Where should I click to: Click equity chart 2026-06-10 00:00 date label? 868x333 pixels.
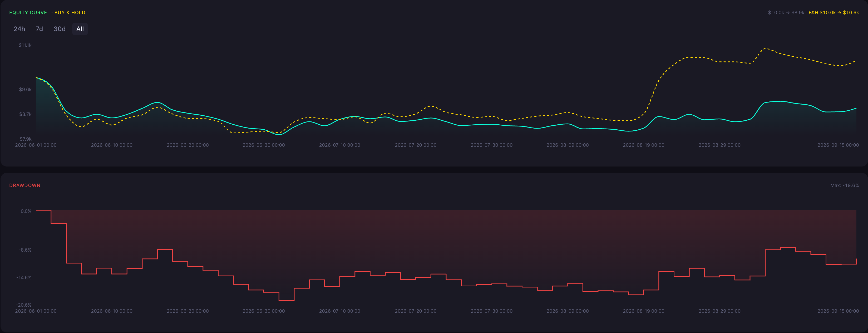point(112,145)
